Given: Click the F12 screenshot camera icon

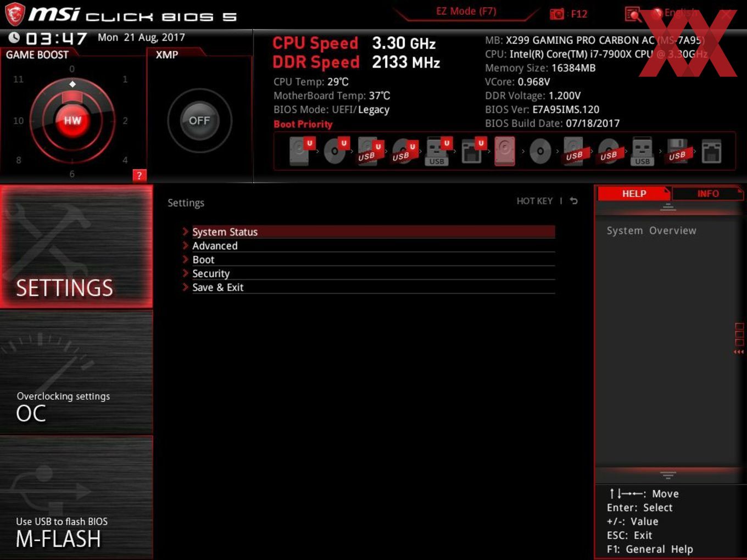Looking at the screenshot, I should 556,14.
